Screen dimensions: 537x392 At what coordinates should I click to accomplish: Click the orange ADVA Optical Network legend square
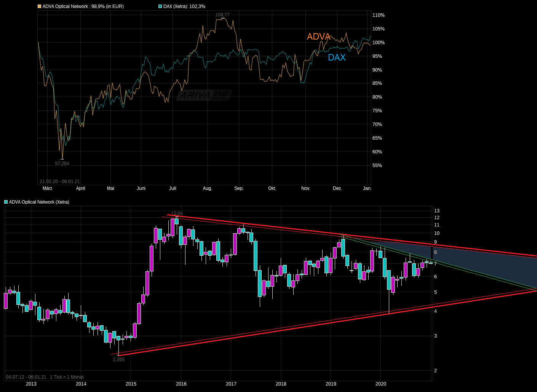38,6
